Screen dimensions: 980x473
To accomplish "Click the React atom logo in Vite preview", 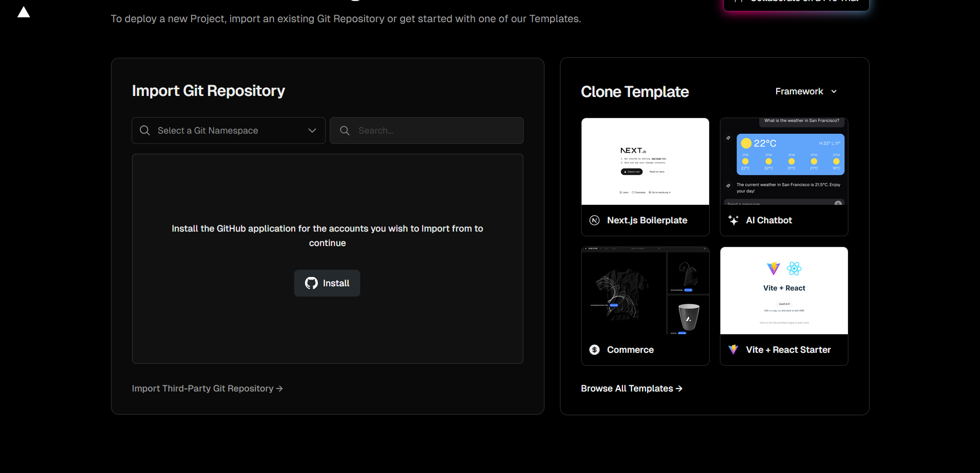I will 794,268.
